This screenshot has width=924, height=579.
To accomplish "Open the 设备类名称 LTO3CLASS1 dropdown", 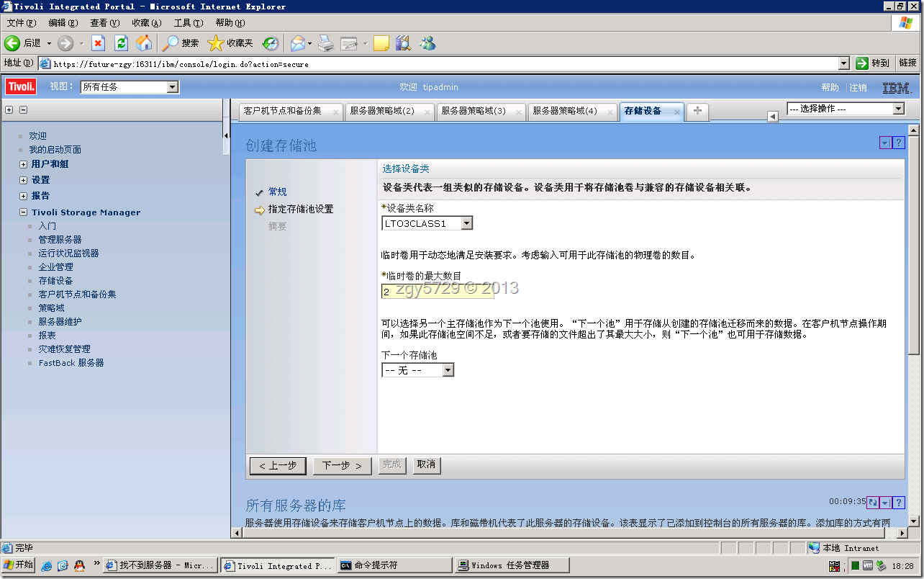I will [466, 223].
